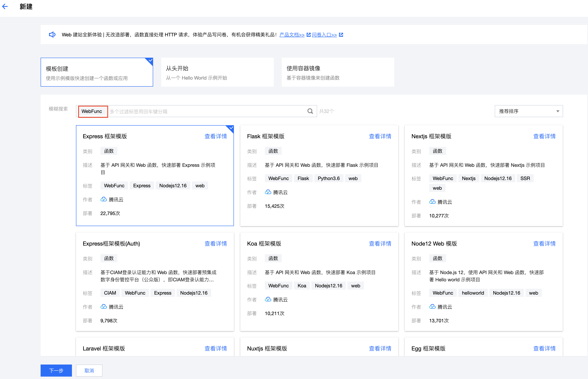Image resolution: width=588 pixels, height=379 pixels.
Task: Click the WebFunc filter tag in search box
Action: [92, 111]
